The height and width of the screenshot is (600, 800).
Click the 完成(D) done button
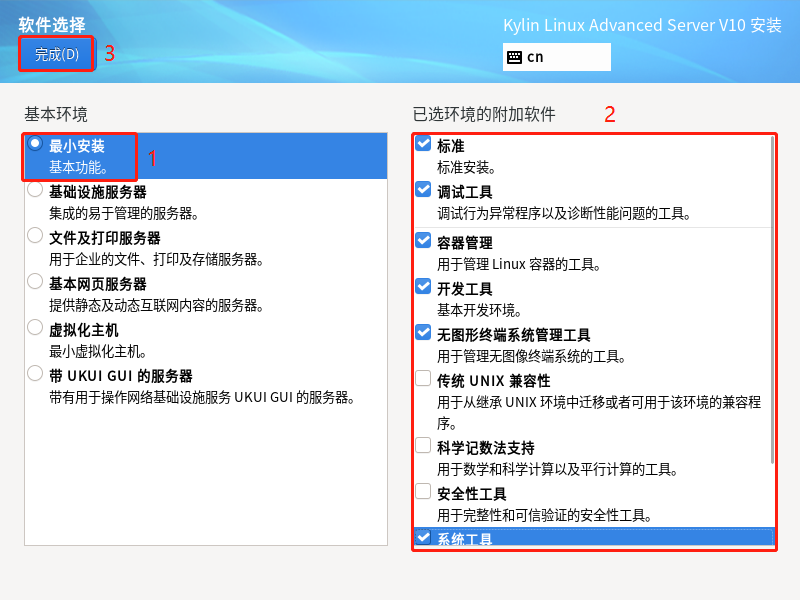click(x=57, y=54)
